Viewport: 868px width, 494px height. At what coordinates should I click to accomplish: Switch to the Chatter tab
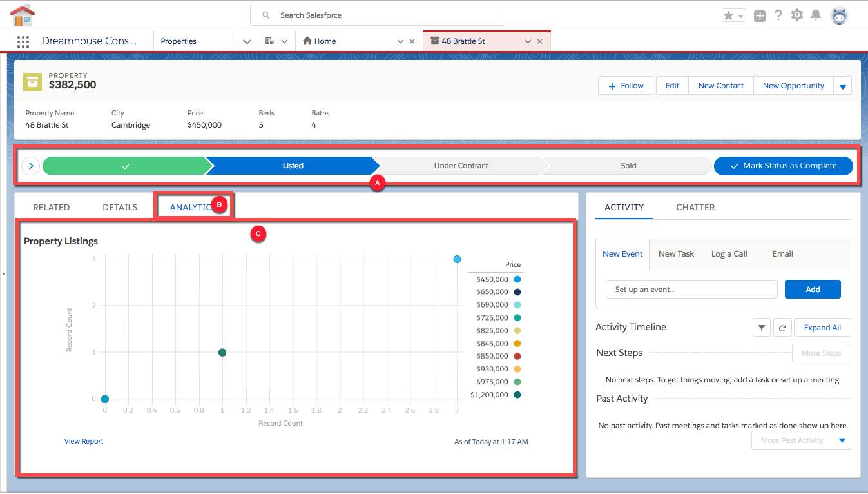pyautogui.click(x=695, y=207)
